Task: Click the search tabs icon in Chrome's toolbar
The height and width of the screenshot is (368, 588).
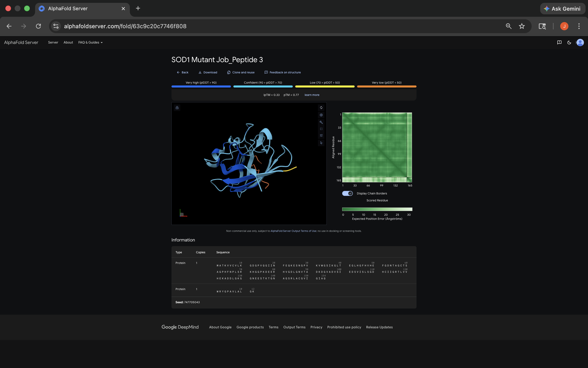Action: (542, 26)
